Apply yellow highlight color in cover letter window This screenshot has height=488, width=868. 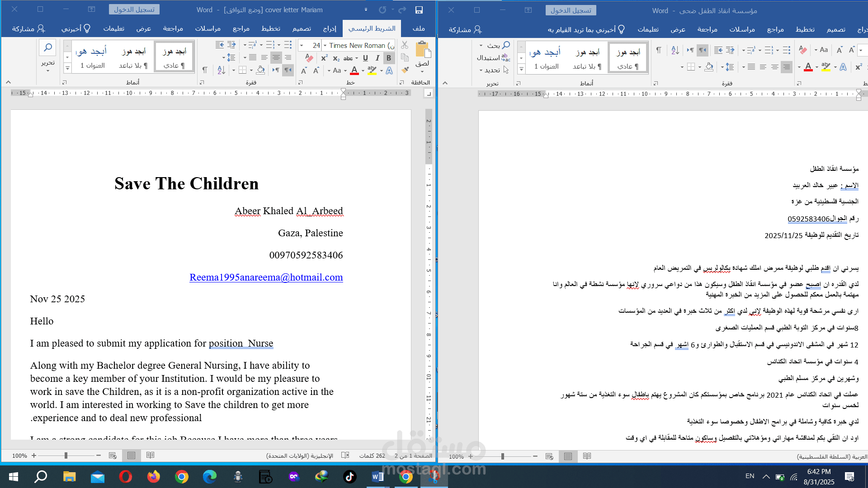click(372, 70)
